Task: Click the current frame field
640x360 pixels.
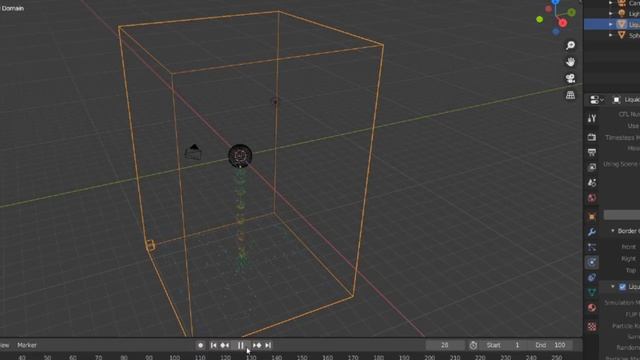Action: (445, 345)
